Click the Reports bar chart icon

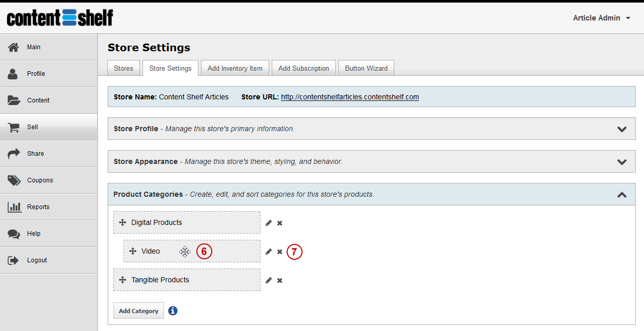(14, 207)
